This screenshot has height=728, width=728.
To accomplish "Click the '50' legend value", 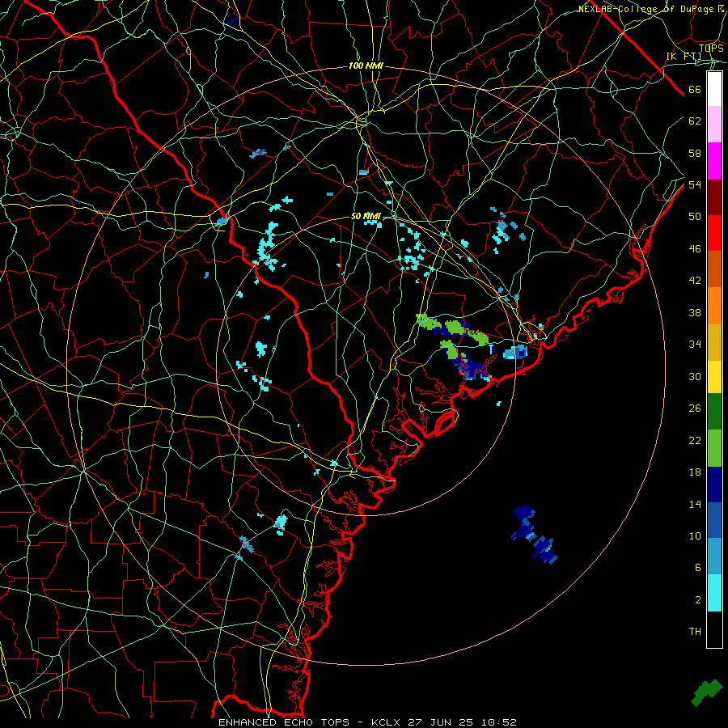I will 695,216.
